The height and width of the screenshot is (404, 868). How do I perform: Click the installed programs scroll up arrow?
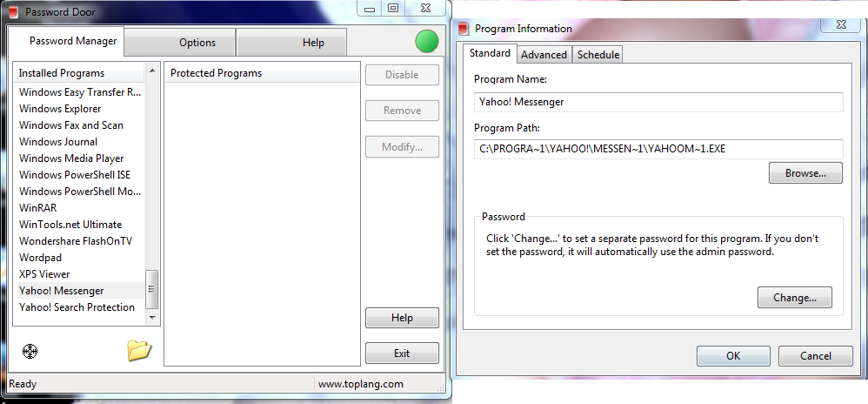coord(151,71)
